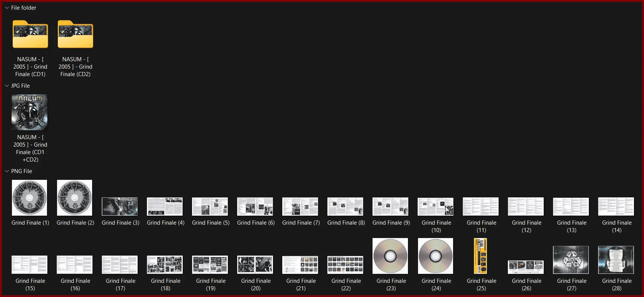Select Grind Finale (27) artwork thumbnail
The width and height of the screenshot is (644, 297).
pos(571,260)
